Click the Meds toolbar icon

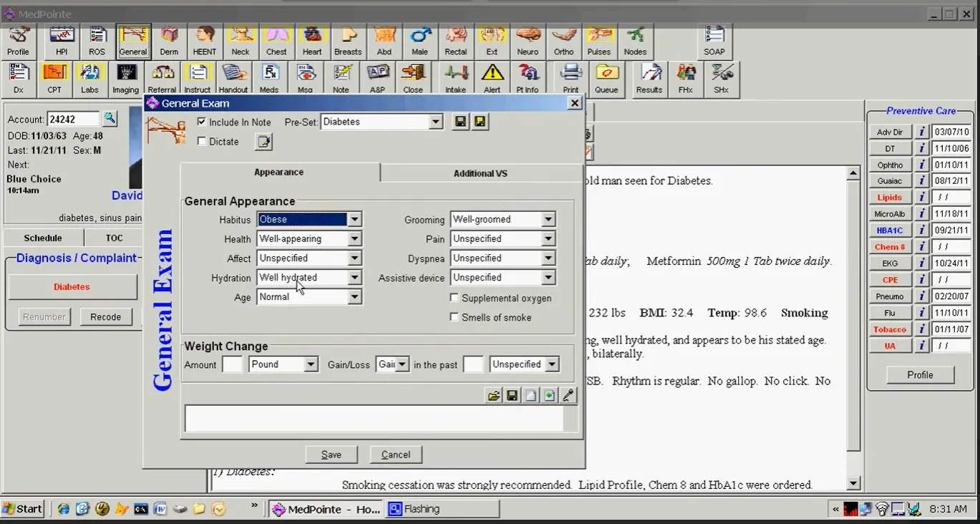click(270, 79)
